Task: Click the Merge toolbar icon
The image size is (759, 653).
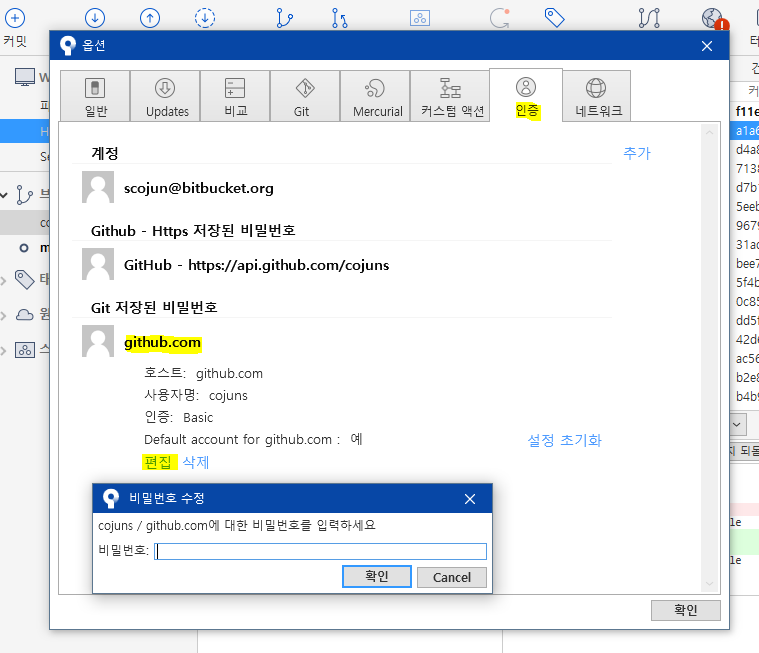Action: (339, 18)
